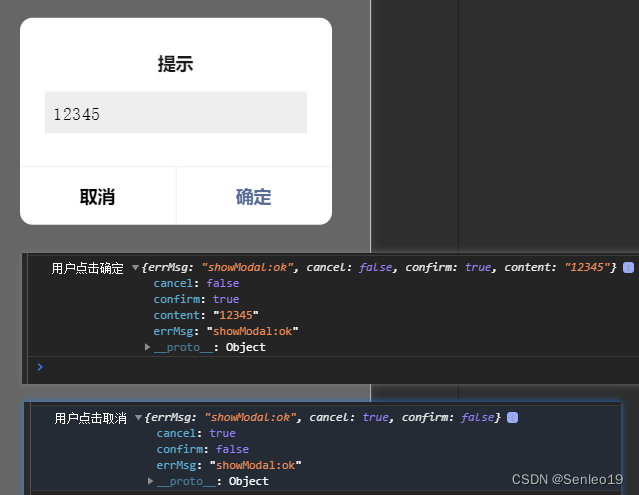Expand __proto__ under the 用户点击确定 log
Image resolution: width=639 pixels, height=495 pixels.
point(148,347)
